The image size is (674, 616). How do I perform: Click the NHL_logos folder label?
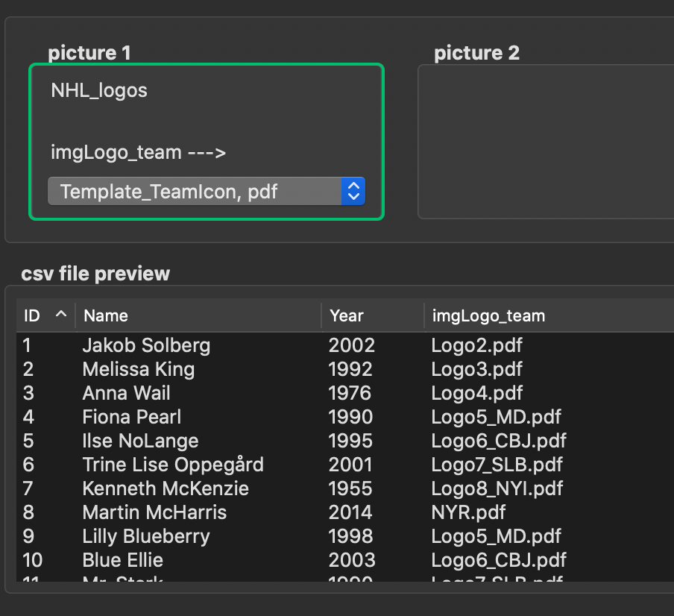(99, 91)
